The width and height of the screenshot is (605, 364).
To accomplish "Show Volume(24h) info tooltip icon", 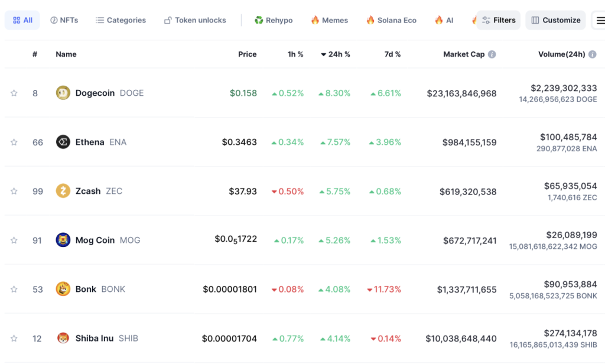I will (x=593, y=54).
